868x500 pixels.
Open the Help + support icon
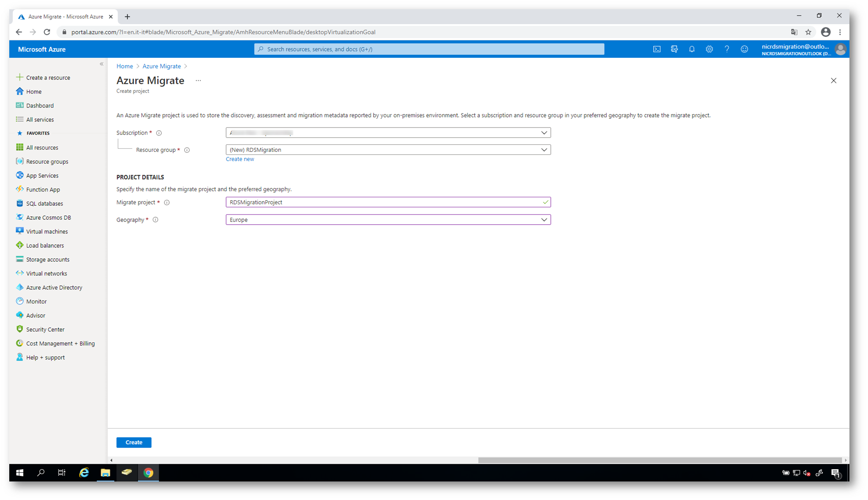pos(19,357)
